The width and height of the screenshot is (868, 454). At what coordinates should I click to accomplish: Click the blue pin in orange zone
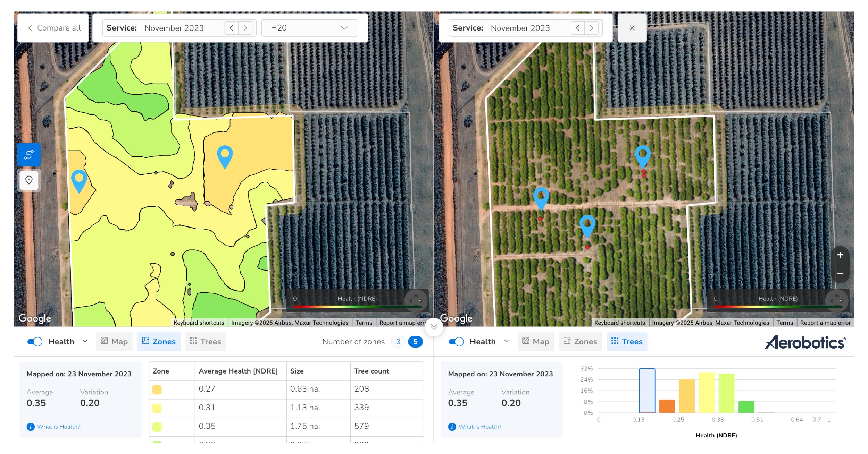pos(225,155)
